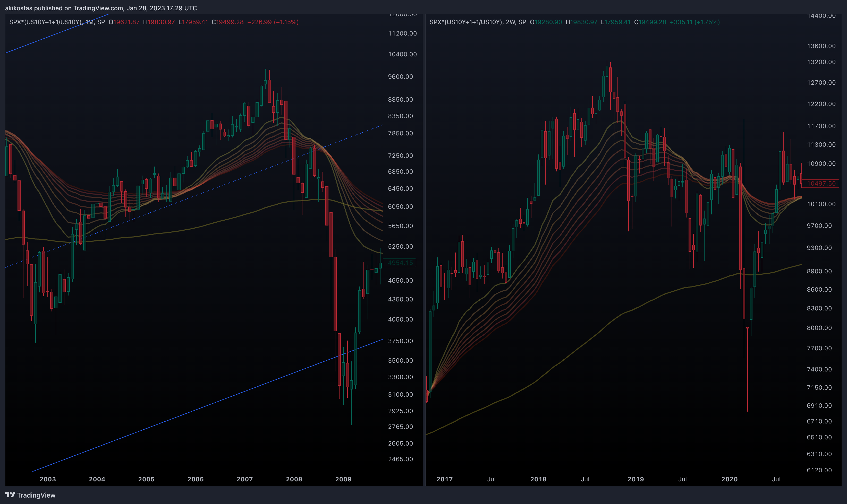Click the 2007 label on left time axis
The width and height of the screenshot is (847, 504).
245,479
